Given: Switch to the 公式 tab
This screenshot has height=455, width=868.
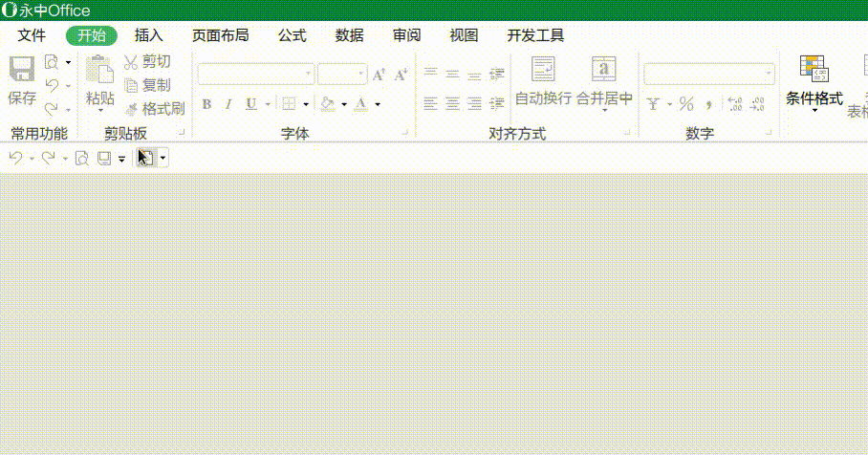Looking at the screenshot, I should pyautogui.click(x=292, y=35).
